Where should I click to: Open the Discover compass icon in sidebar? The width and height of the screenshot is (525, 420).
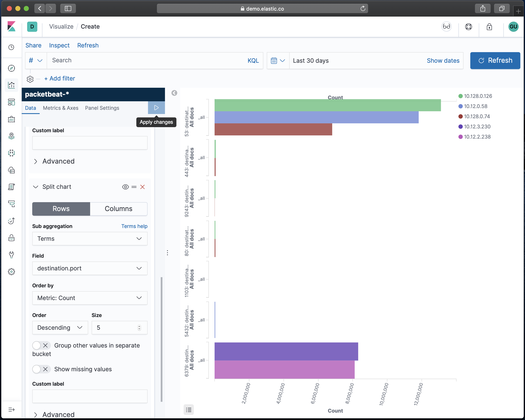[x=11, y=68]
